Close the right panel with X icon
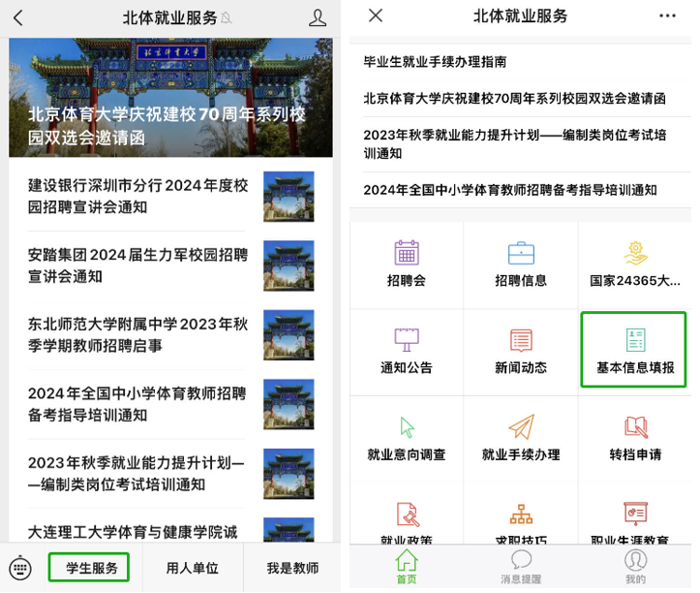The height and width of the screenshot is (593, 700). 377,16
